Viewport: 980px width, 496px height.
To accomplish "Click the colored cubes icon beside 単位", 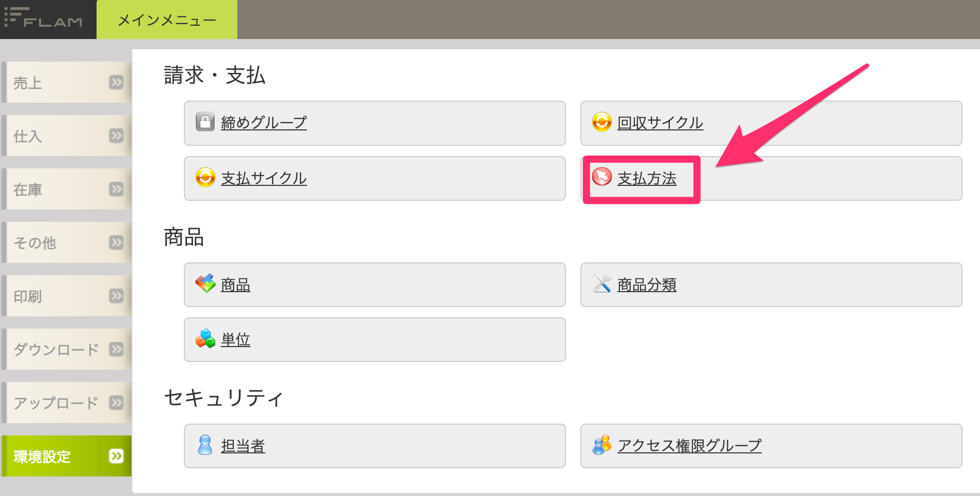I will [x=205, y=338].
